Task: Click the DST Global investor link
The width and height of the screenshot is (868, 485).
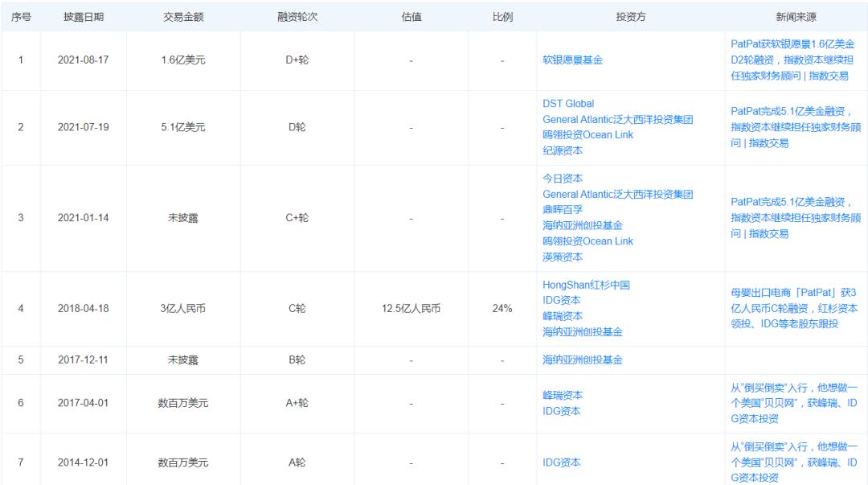Action: [568, 103]
